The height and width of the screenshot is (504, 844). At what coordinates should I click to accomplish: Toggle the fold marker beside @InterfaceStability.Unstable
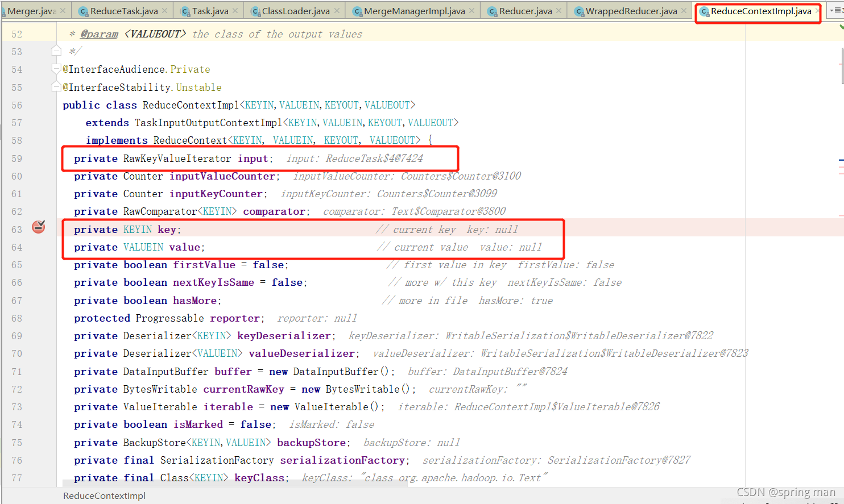[56, 87]
